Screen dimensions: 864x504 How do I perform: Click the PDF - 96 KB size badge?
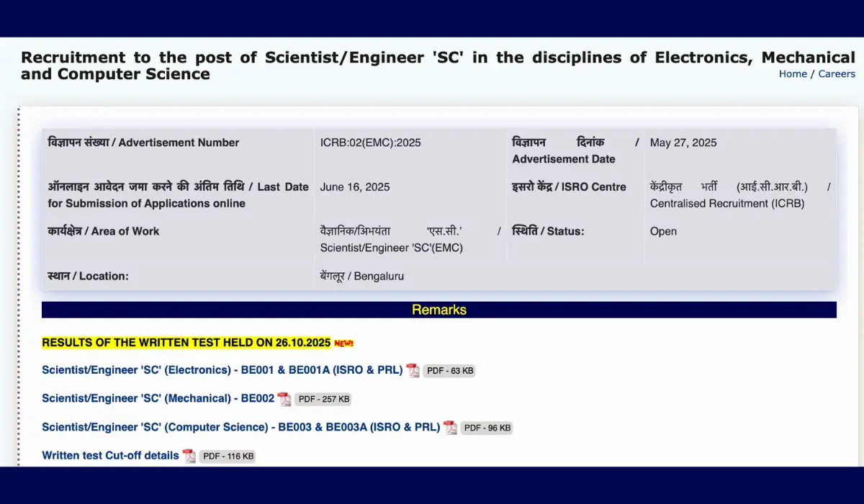pyautogui.click(x=486, y=427)
